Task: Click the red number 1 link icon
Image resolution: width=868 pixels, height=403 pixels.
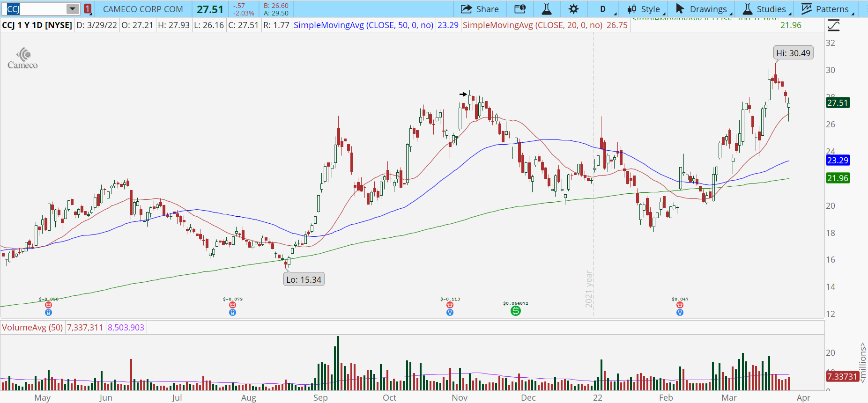Action: coord(88,9)
